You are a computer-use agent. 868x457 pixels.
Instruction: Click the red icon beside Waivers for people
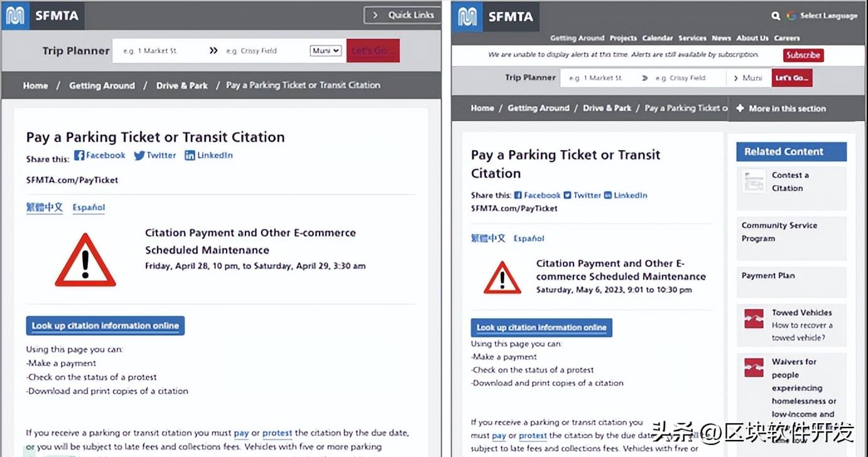point(753,368)
